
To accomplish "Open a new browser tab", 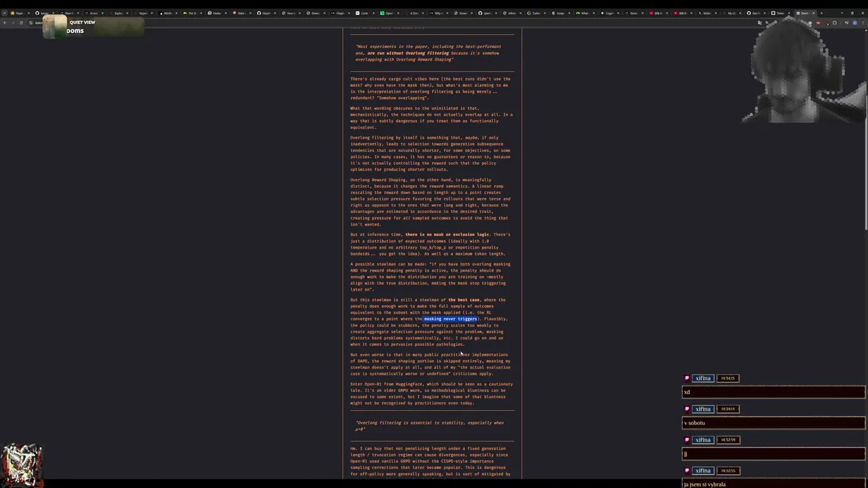I will 821,13.
